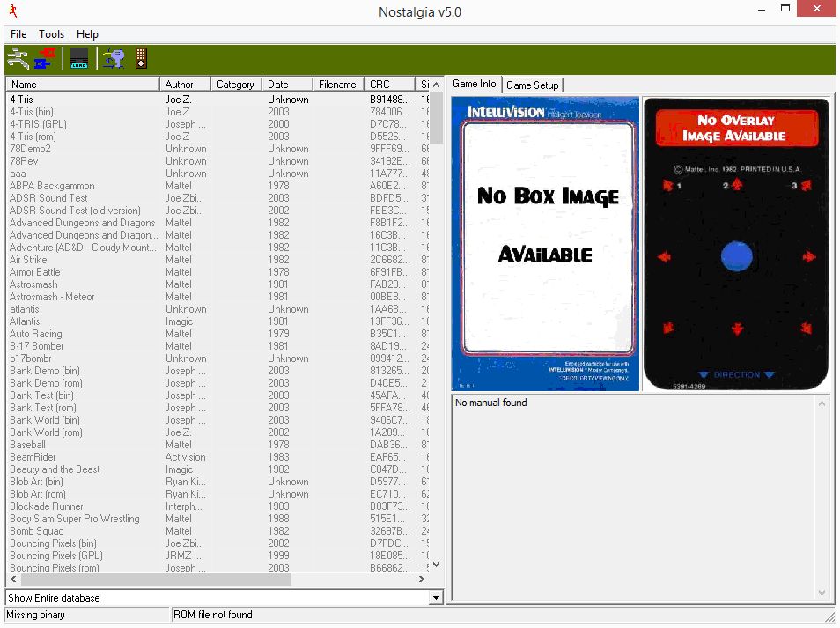Open the File menu
Image resolution: width=840 pixels, height=628 pixels.
[18, 34]
